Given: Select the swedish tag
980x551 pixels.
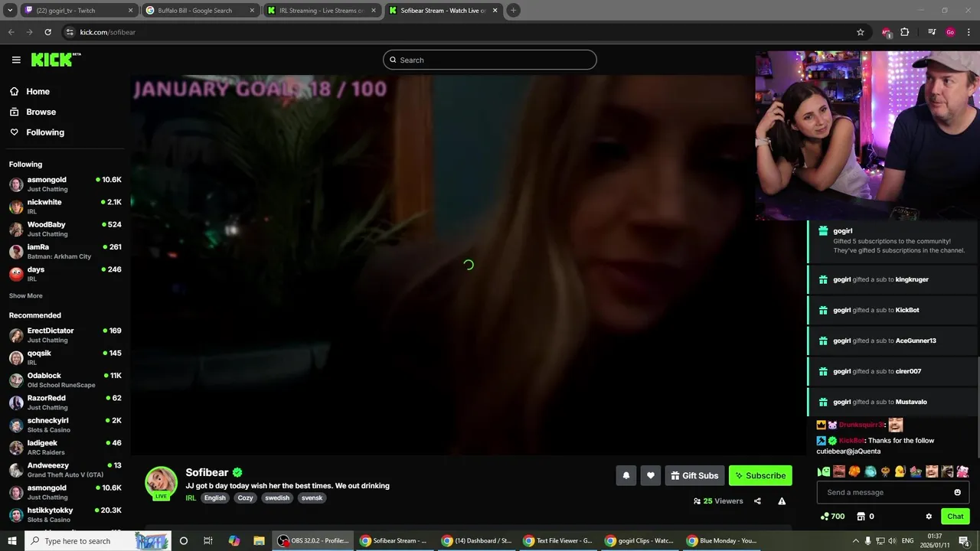Looking at the screenshot, I should 277,498.
